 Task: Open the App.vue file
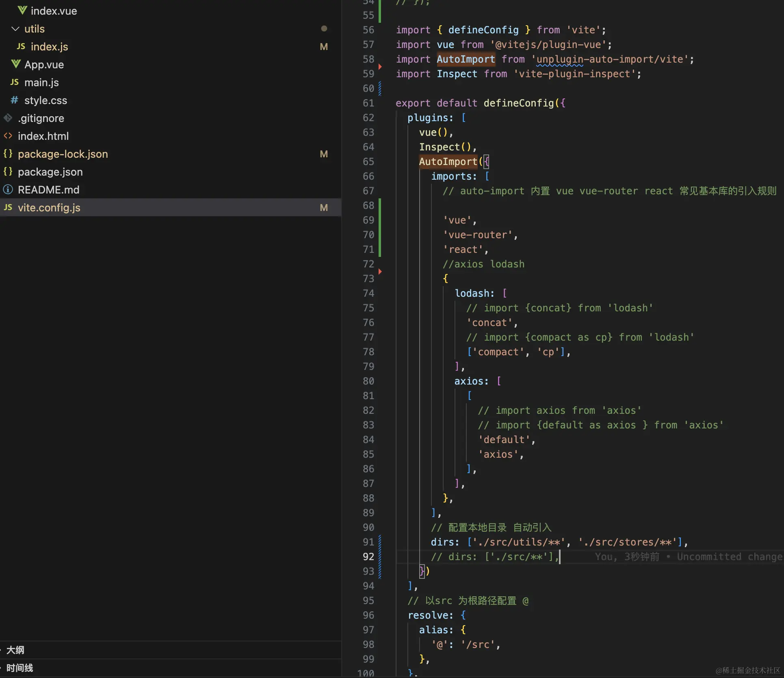point(44,65)
